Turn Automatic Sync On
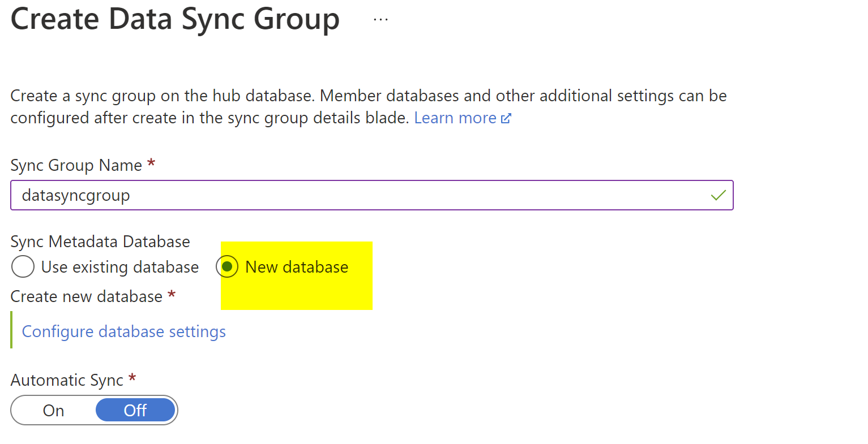The image size is (868, 444). [54, 410]
